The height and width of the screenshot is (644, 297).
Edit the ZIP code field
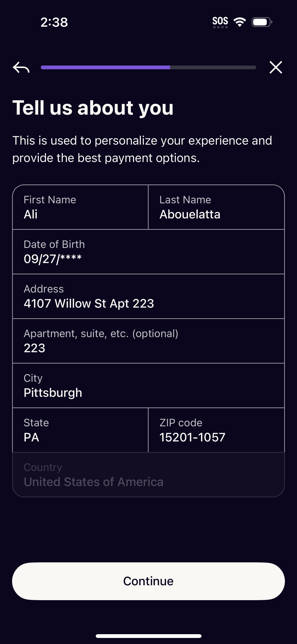click(216, 430)
